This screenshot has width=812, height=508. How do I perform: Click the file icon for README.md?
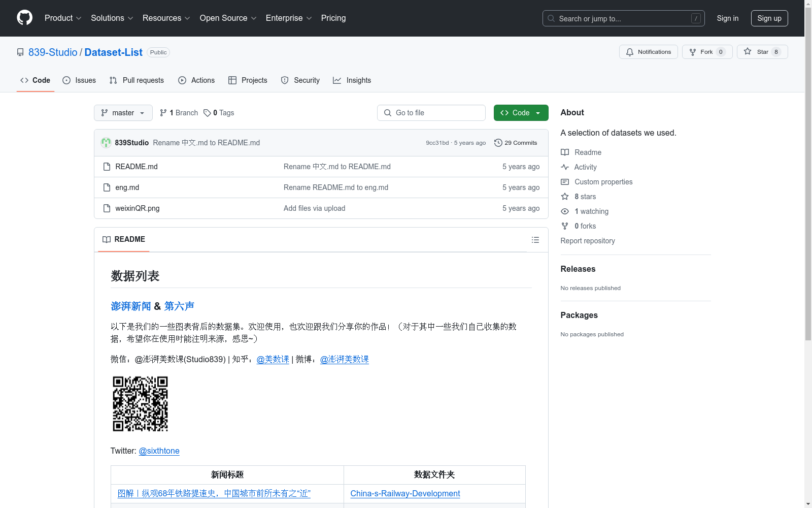coord(107,167)
